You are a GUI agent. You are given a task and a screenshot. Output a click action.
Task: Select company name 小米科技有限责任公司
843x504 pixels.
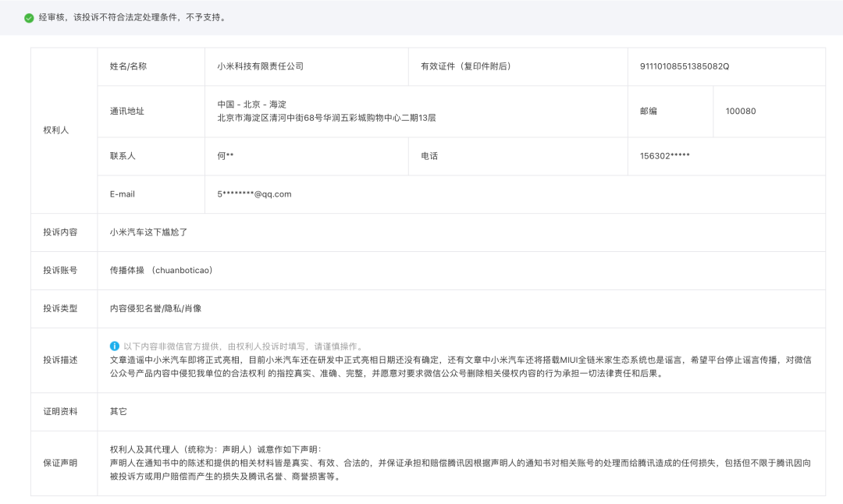pyautogui.click(x=260, y=66)
